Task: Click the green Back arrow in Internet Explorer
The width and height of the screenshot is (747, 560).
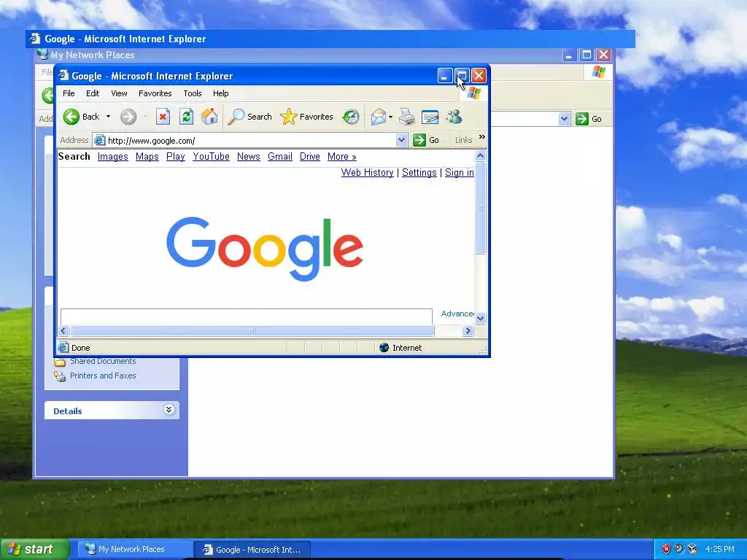Action: [71, 117]
